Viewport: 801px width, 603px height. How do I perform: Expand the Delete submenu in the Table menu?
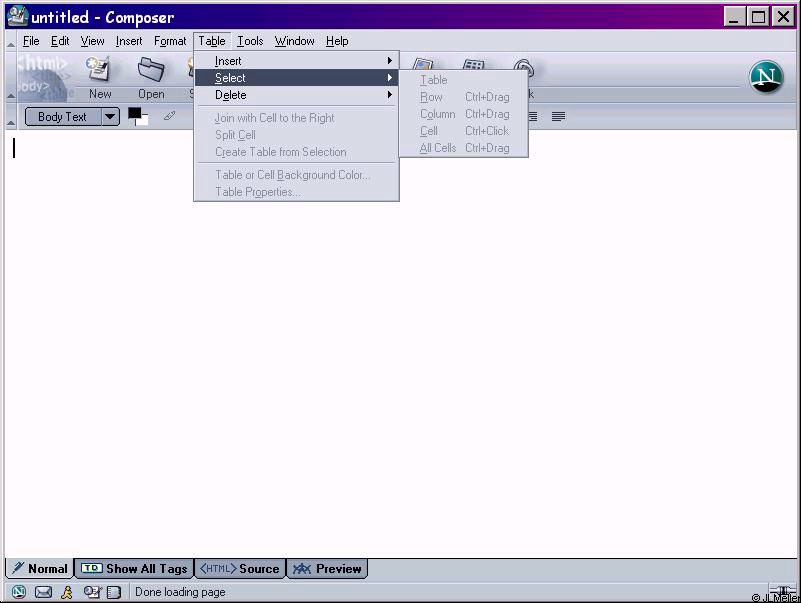(x=296, y=95)
